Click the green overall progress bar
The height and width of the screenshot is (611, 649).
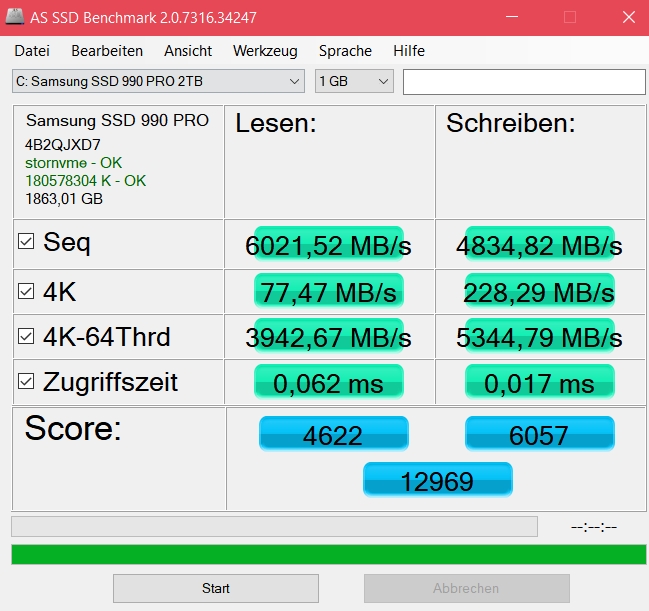point(329,554)
